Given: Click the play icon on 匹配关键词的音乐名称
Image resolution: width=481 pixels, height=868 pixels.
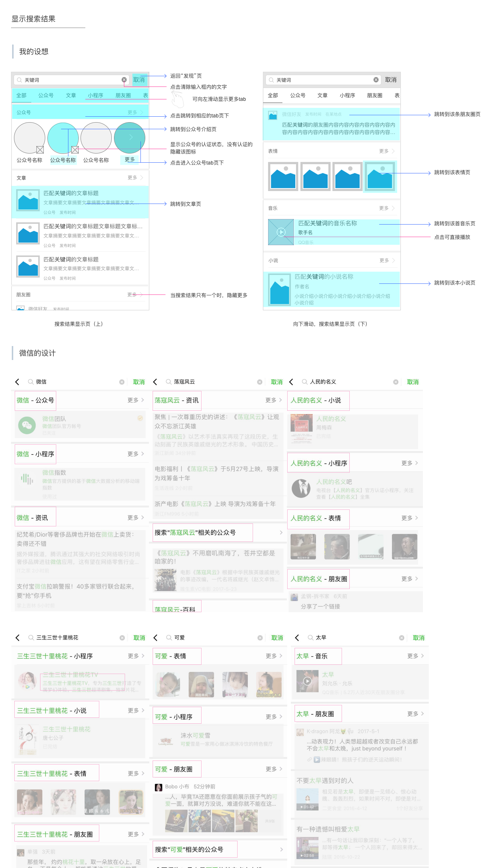Looking at the screenshot, I should (281, 232).
